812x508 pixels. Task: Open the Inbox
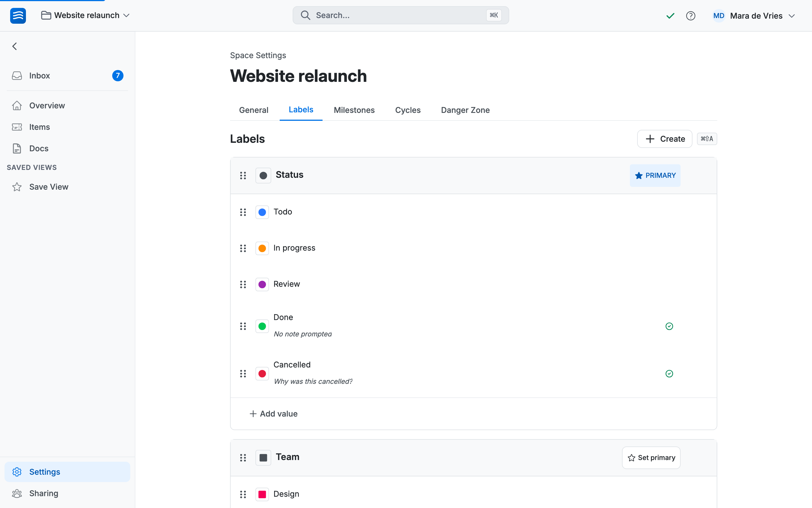click(x=67, y=76)
